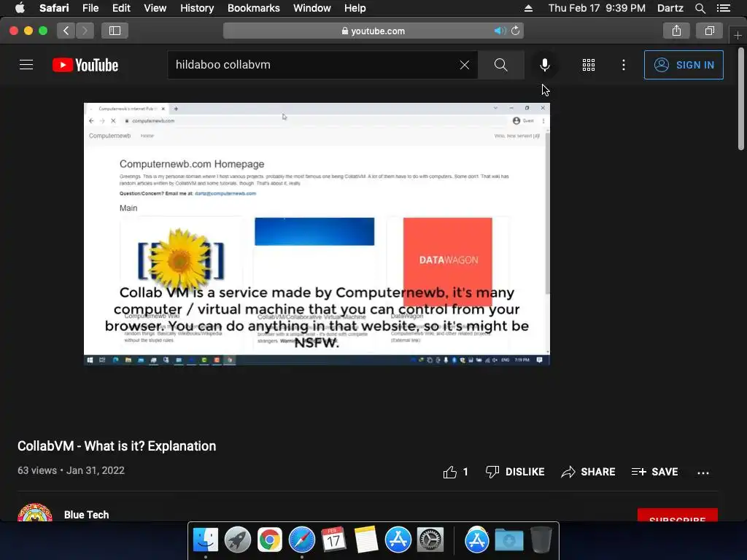Image resolution: width=747 pixels, height=560 pixels.
Task: Open Spotlight search in menu bar
Action: [700, 8]
